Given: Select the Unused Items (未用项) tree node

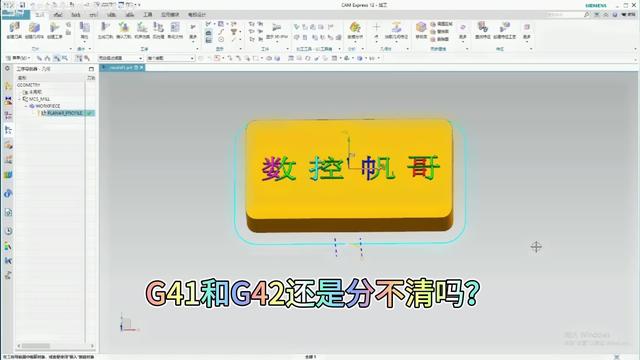Looking at the screenshot, I should coord(35,92).
